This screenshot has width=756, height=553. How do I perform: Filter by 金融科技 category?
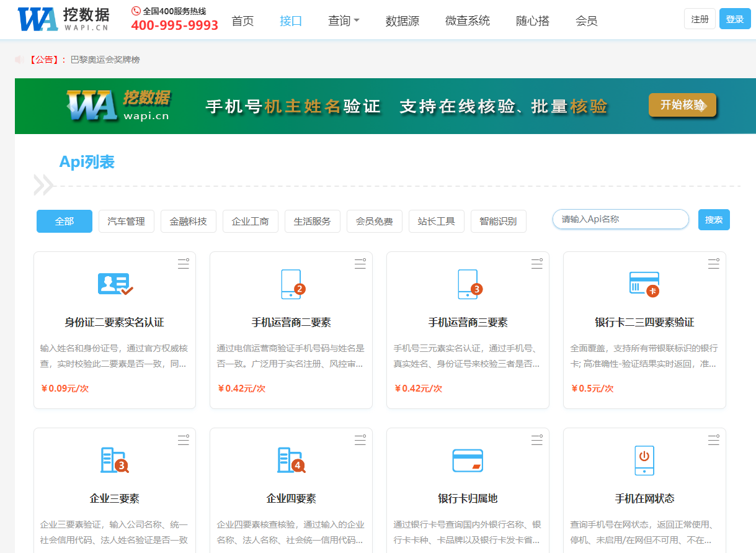pos(189,221)
